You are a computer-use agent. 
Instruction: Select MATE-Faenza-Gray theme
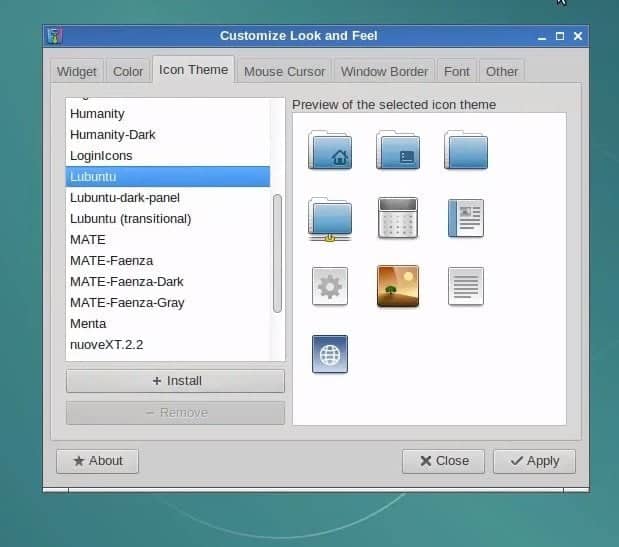pos(168,303)
